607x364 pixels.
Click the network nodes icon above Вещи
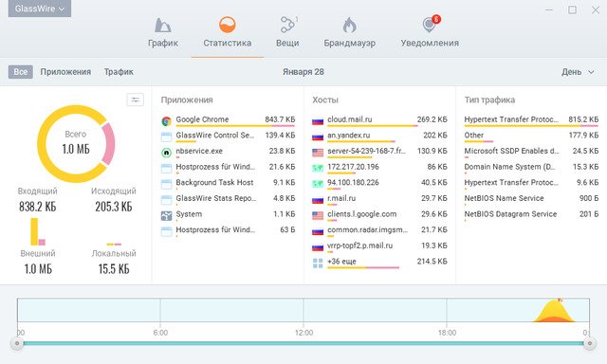tap(287, 26)
